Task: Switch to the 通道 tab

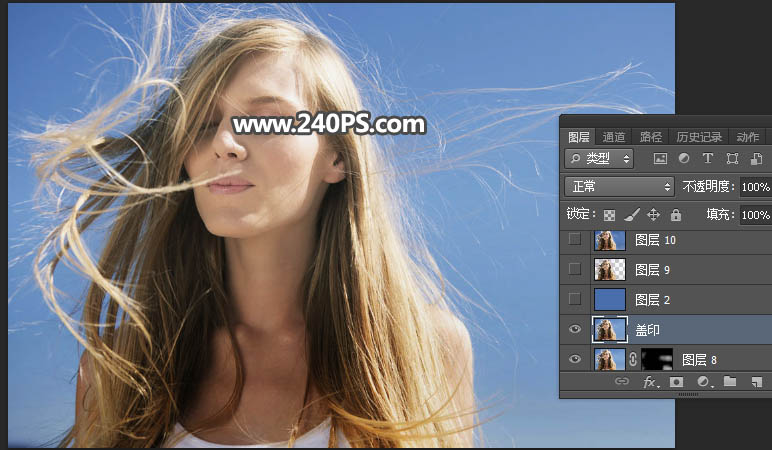Action: click(614, 137)
